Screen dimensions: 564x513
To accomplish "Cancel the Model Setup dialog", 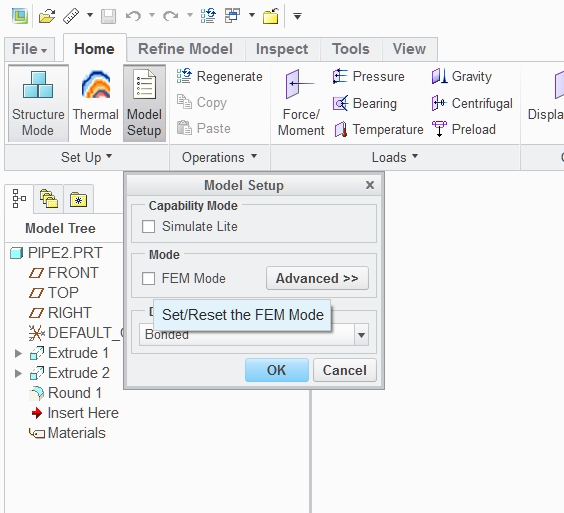I will click(345, 370).
